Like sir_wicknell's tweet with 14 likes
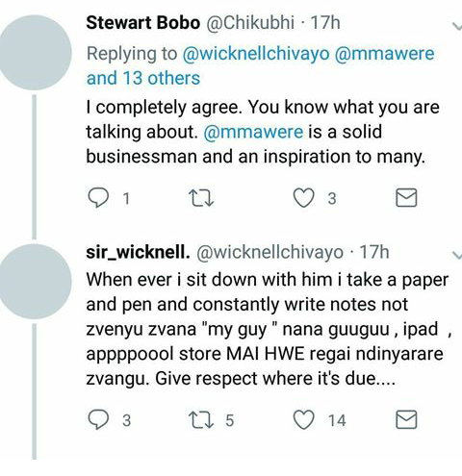Image resolution: width=462 pixels, height=476 pixels. 303,420
